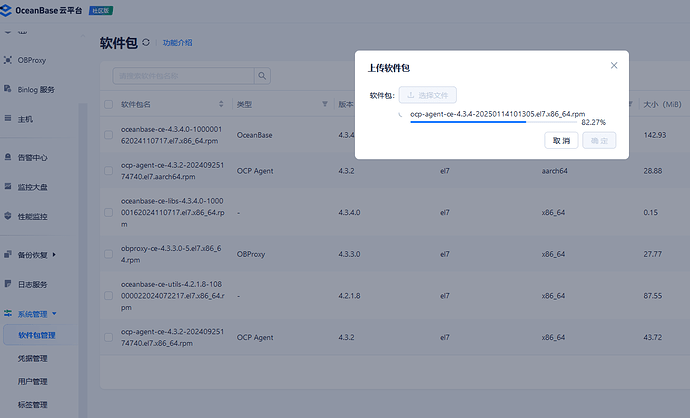This screenshot has width=690, height=418.
Task: Click the 大小 (MiB) column header
Action: tap(662, 104)
